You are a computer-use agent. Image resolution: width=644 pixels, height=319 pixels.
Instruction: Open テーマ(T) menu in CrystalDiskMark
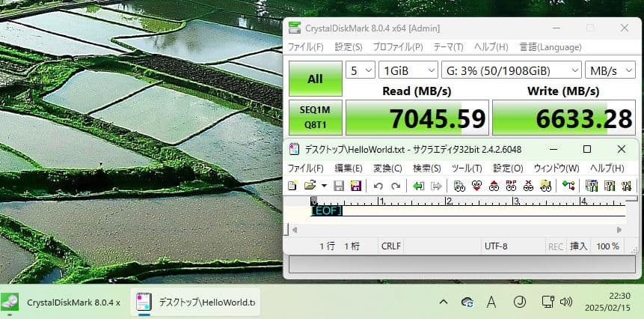coord(449,47)
